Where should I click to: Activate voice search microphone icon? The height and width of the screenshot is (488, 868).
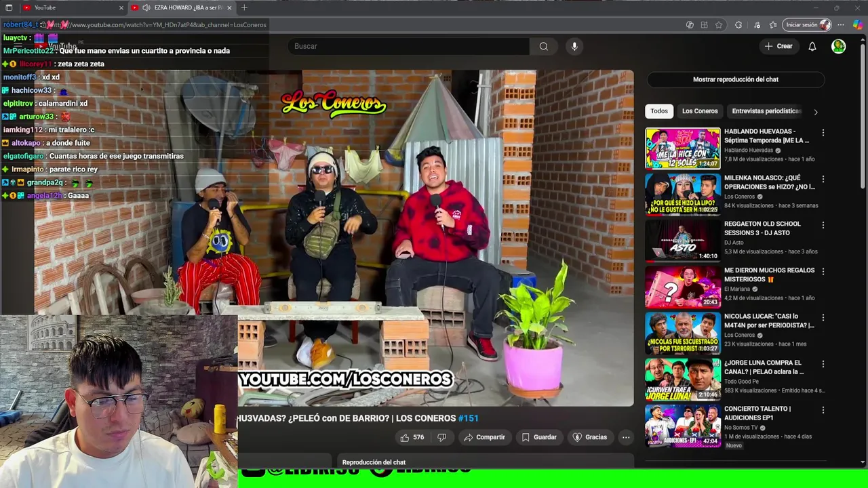[x=574, y=46]
